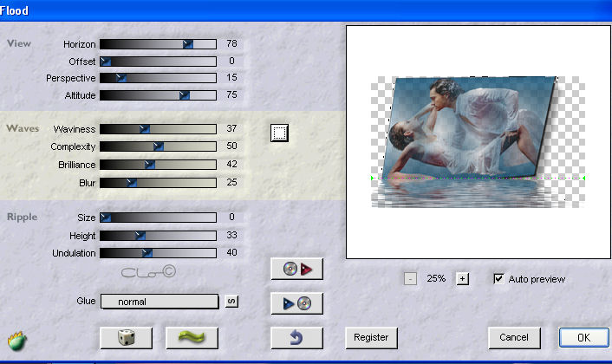Zoom out with the minus button

[410, 278]
